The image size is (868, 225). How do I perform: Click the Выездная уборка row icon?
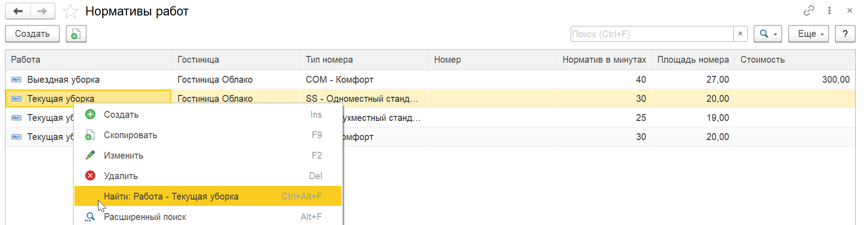point(16,80)
